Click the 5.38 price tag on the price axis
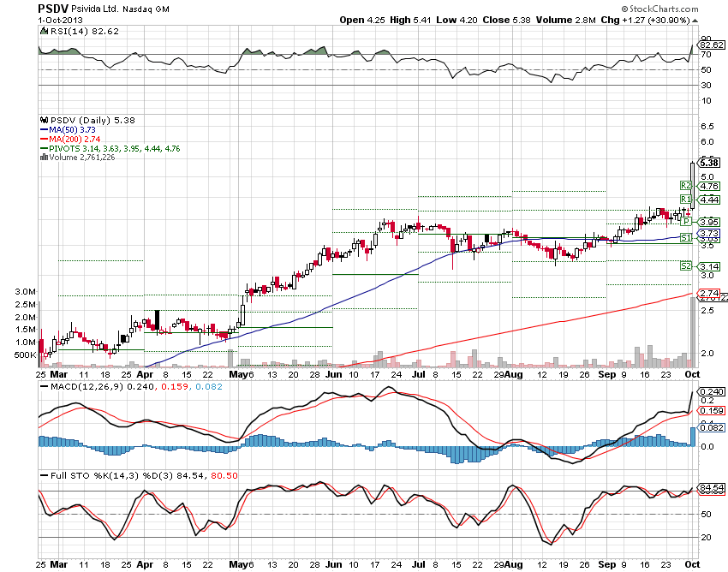 pyautogui.click(x=709, y=163)
